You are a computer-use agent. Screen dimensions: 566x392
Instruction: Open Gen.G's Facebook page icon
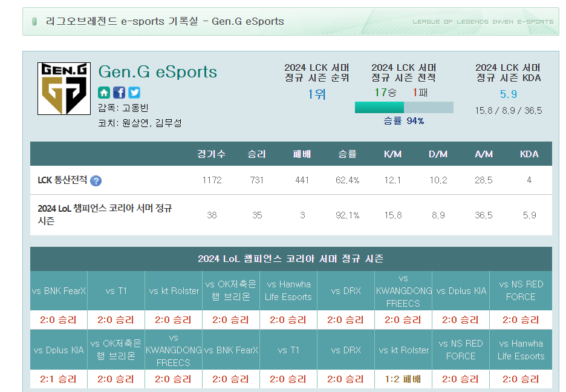click(119, 93)
